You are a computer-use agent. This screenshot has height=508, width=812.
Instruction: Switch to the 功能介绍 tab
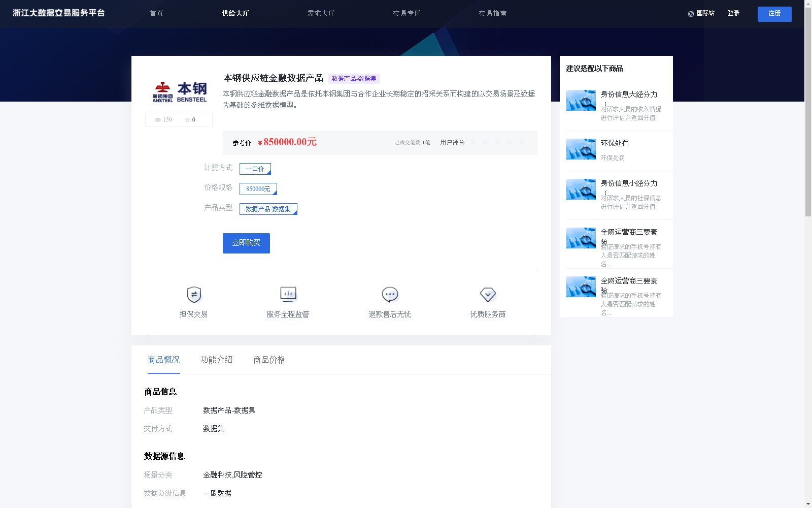216,360
